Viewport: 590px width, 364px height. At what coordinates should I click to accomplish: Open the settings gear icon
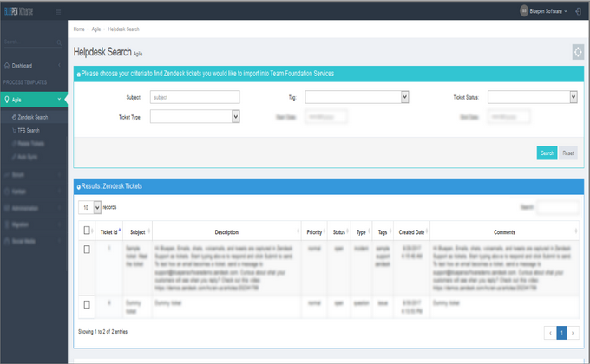pyautogui.click(x=578, y=52)
